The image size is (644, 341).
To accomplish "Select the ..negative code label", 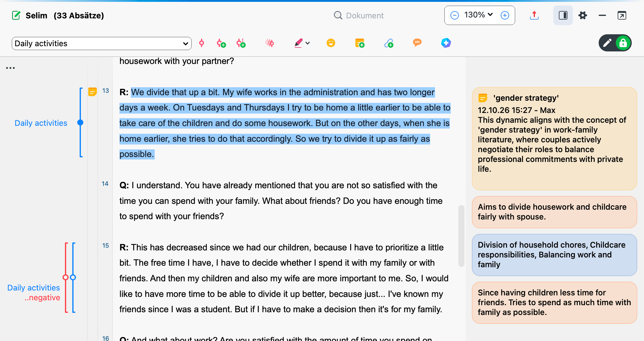I will [x=42, y=298].
